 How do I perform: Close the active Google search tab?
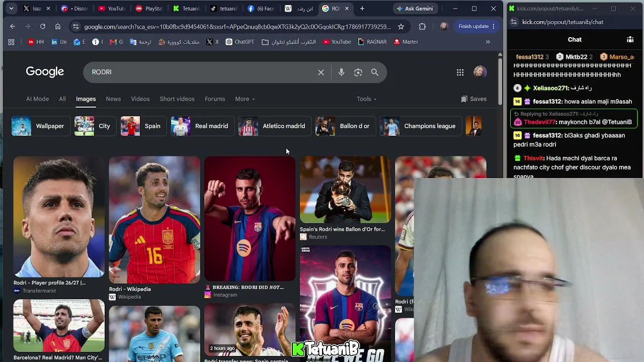347,9
